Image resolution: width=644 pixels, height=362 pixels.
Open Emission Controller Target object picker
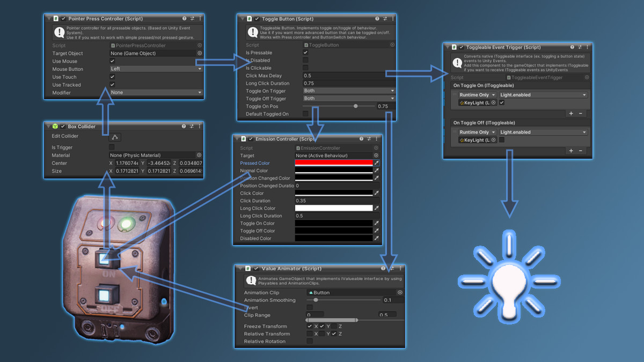(376, 156)
